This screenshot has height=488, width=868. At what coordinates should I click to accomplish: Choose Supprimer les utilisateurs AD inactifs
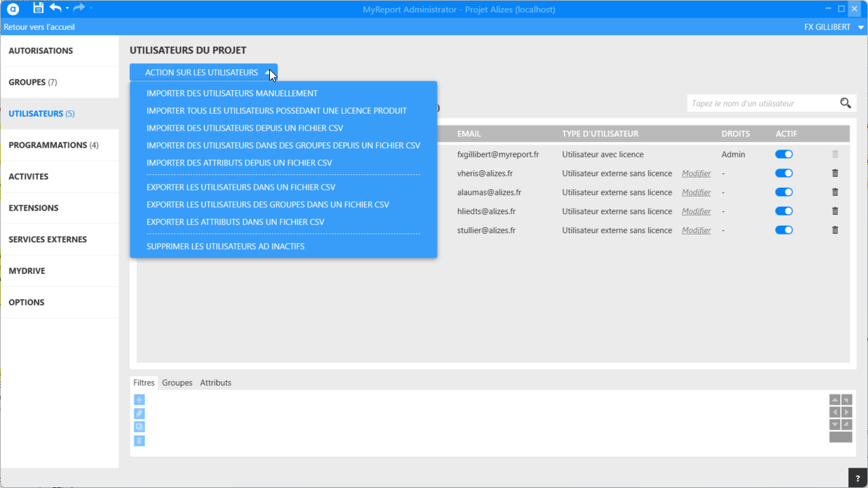pyautogui.click(x=225, y=246)
